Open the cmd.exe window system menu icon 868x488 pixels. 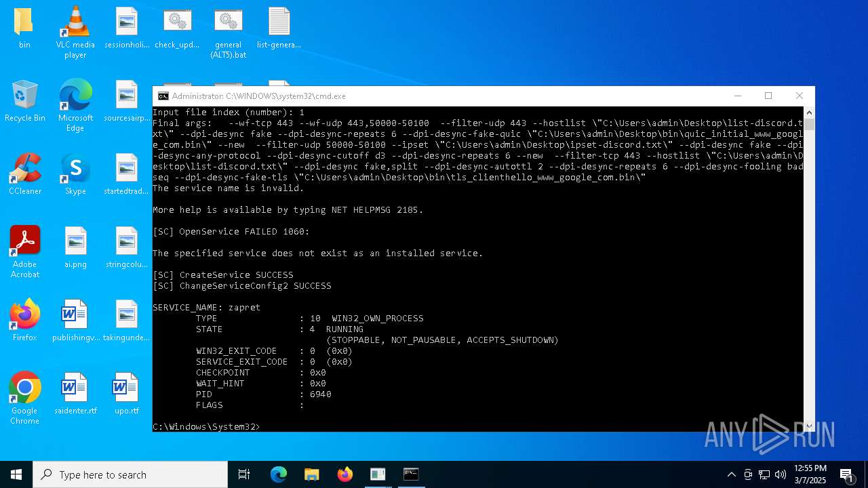(x=163, y=96)
